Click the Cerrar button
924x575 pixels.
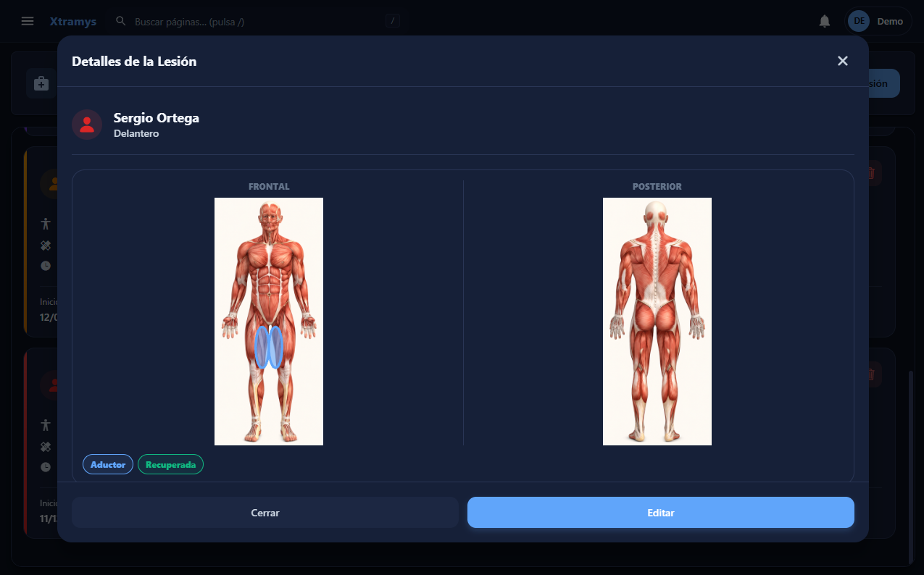point(265,513)
